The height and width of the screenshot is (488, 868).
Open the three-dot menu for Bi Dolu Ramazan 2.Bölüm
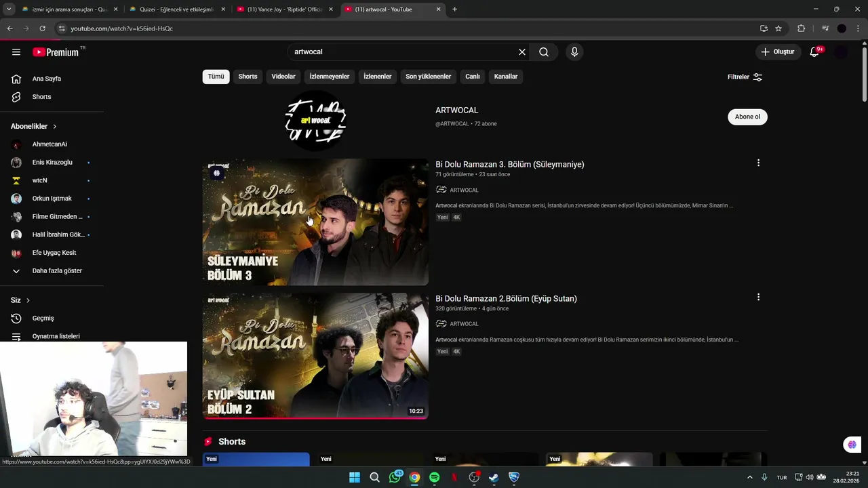(x=758, y=297)
